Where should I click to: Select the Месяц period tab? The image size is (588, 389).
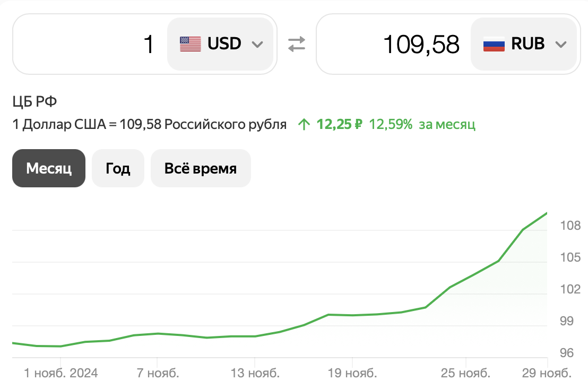point(49,168)
